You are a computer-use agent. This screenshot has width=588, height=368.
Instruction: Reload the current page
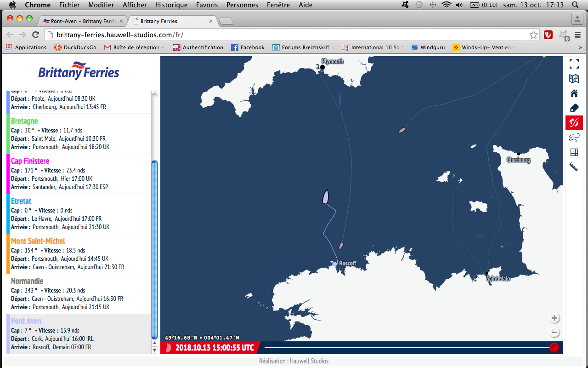click(35, 34)
